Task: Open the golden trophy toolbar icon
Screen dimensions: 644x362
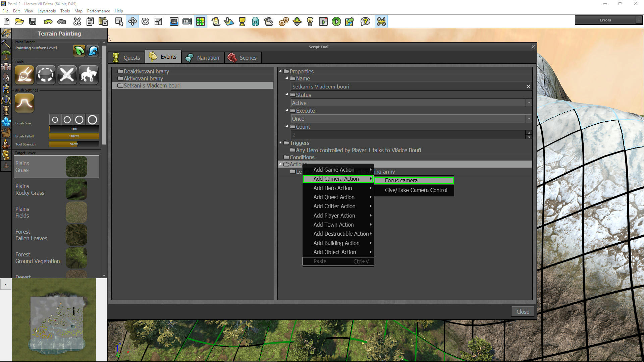Action: 242,22
